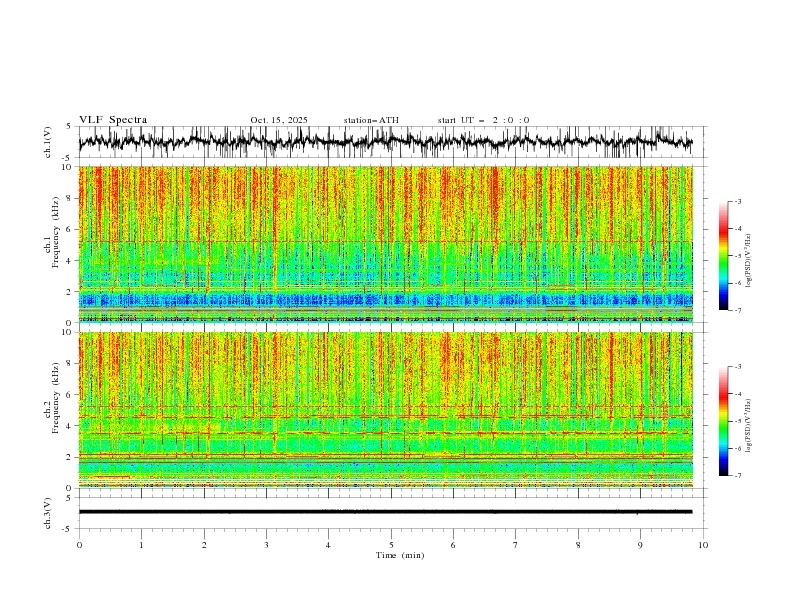Click inside the ch.1 spectrogram panel
Image resolution: width=792 pixels, height=612 pixels.
coord(385,244)
